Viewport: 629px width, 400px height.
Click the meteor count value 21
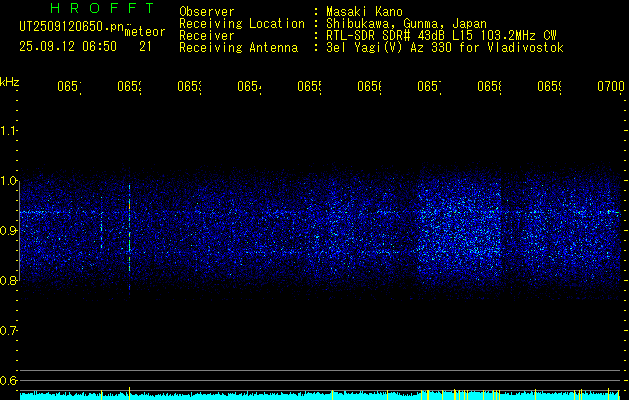click(145, 47)
